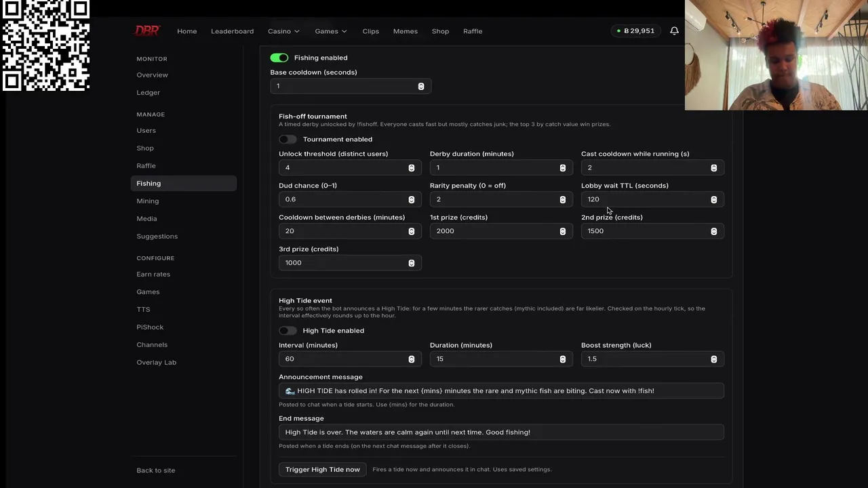Open Shop management in sidebar
868x488 pixels.
tap(183, 148)
